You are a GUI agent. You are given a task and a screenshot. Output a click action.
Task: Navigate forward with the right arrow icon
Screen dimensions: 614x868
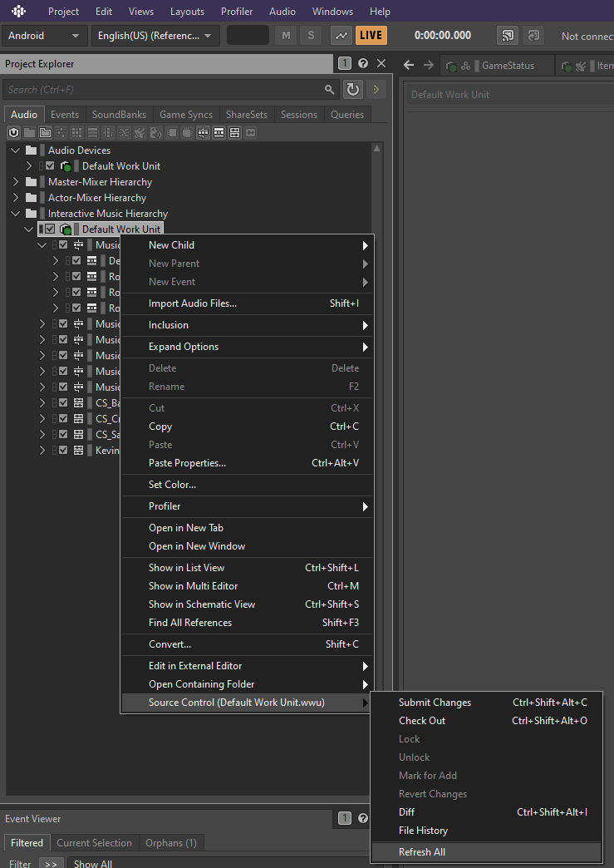(429, 66)
